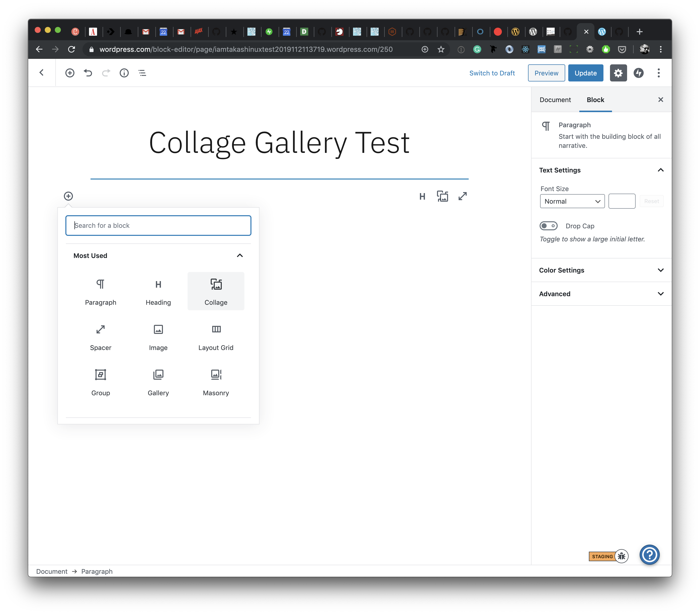
Task: Open the Jetpack lightning icon panel
Action: coord(638,73)
